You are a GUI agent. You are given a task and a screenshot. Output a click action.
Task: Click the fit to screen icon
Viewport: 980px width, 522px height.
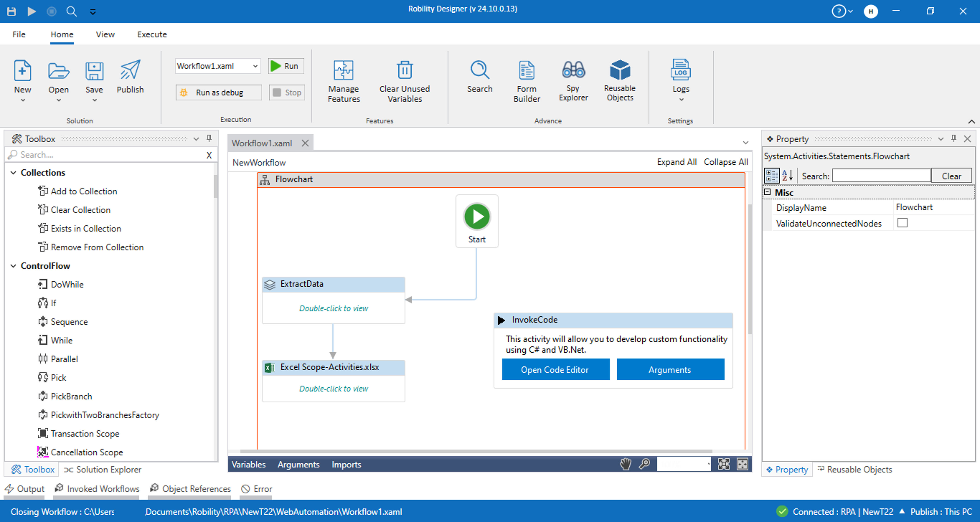click(723, 464)
